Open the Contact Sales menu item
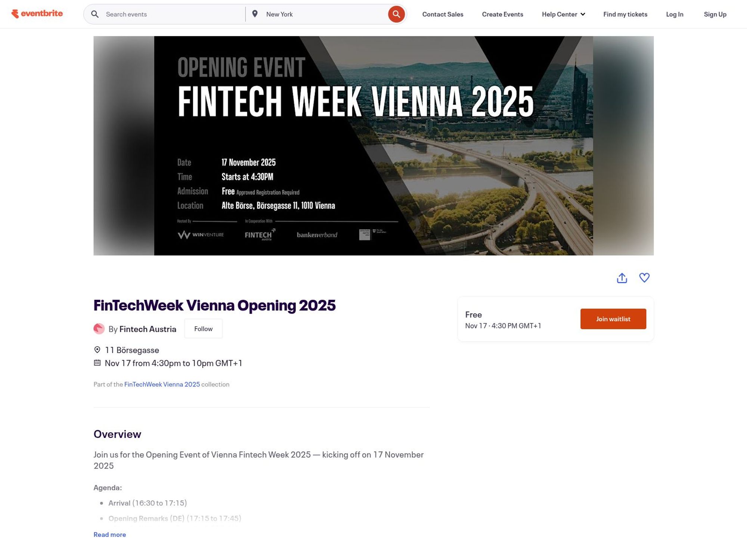 click(x=443, y=14)
